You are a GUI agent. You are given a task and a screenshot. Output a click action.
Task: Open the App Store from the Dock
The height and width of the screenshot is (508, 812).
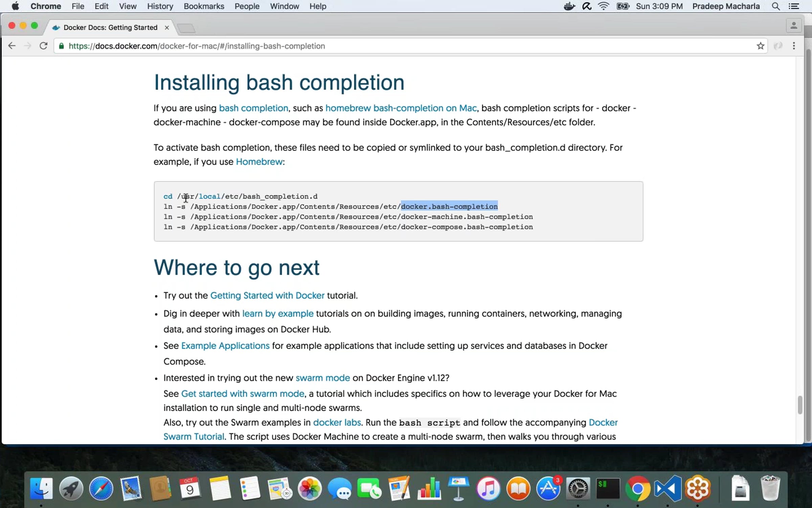548,488
